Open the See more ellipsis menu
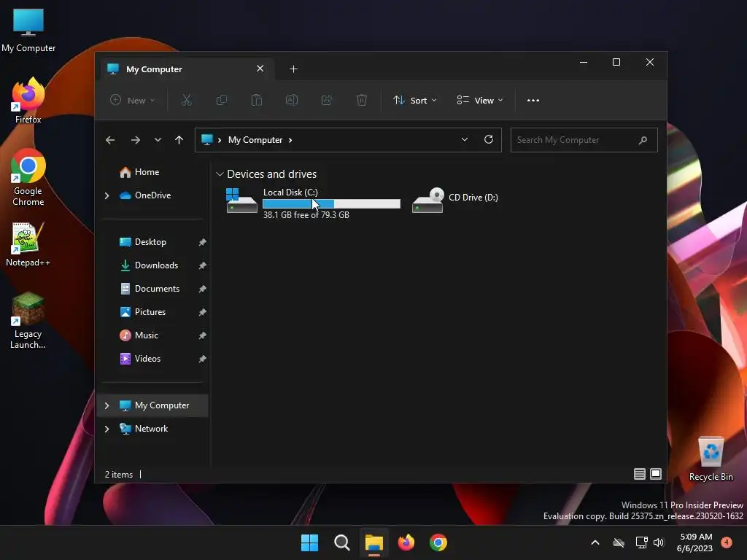747x560 pixels. coord(533,101)
